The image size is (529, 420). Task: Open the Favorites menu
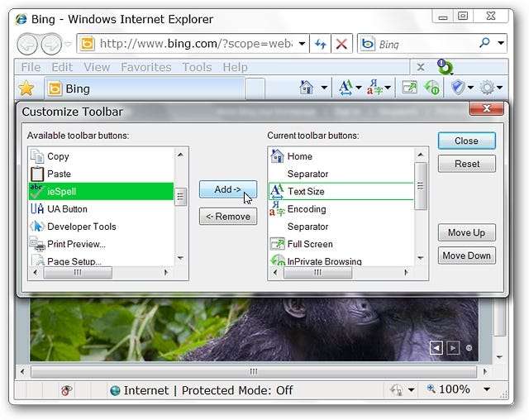click(146, 67)
